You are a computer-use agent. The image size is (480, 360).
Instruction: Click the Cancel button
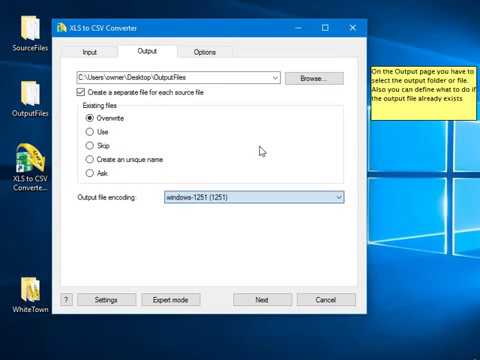coord(326,300)
